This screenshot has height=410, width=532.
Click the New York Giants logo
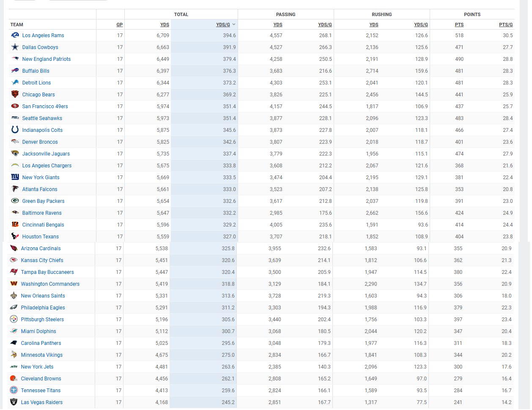click(x=15, y=177)
